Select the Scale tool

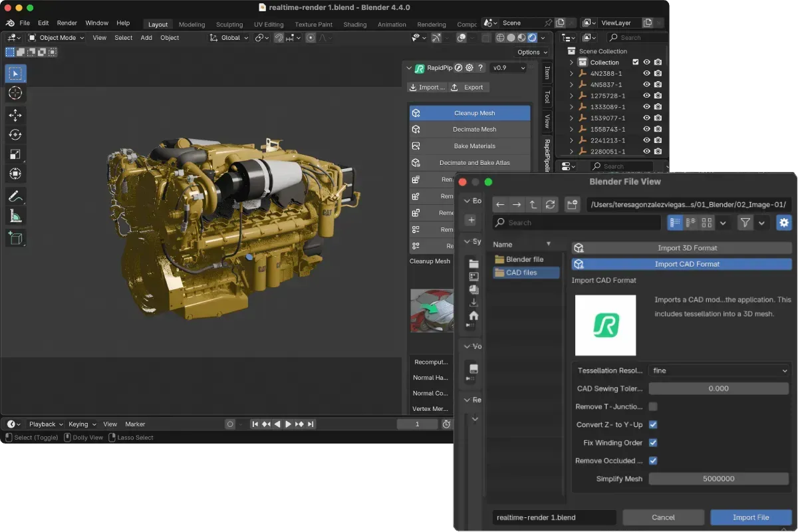point(15,154)
